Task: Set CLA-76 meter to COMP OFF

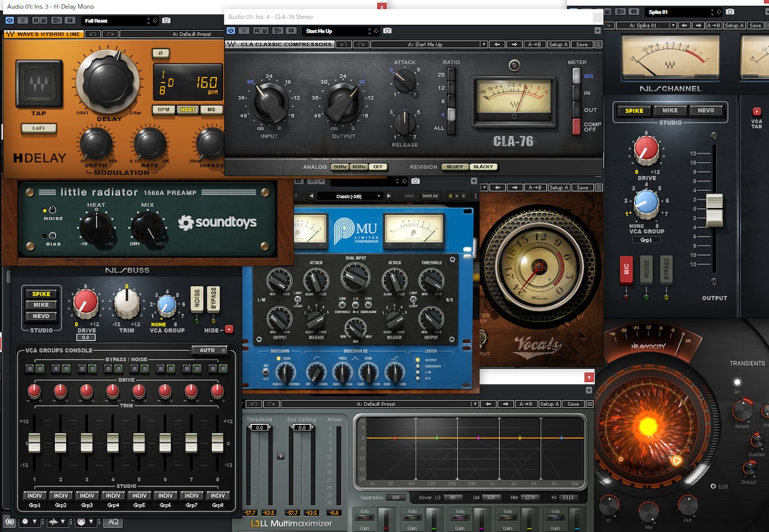Action: click(576, 126)
